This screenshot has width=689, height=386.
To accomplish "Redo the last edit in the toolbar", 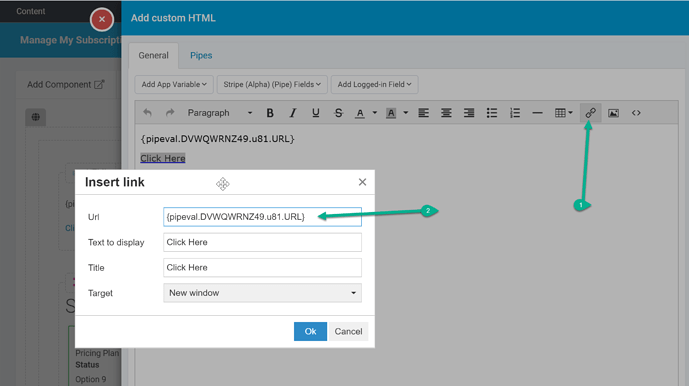I will 170,113.
